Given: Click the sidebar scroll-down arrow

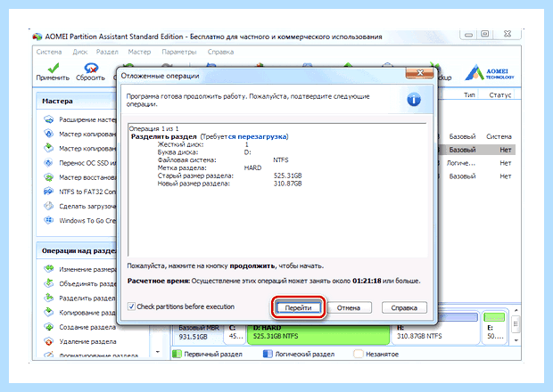Looking at the screenshot, I should point(158,352).
